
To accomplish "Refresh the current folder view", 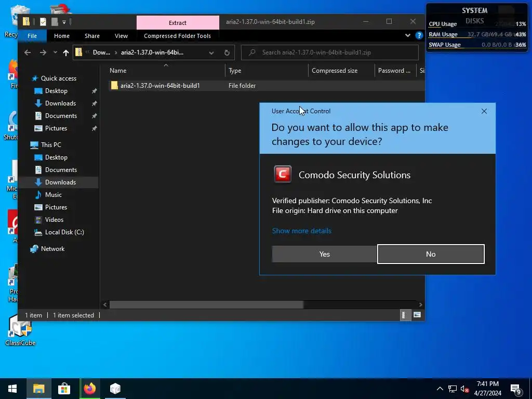I will 227,52.
